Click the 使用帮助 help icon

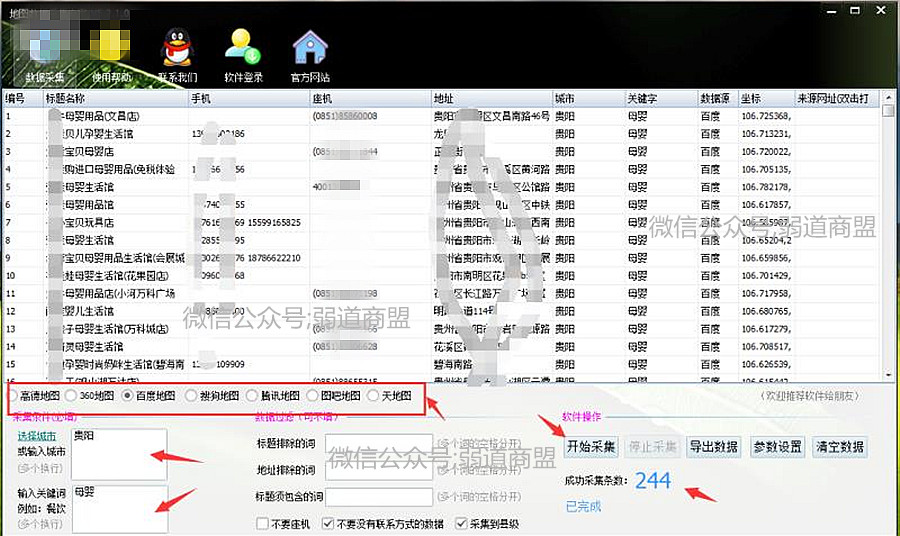pos(111,55)
